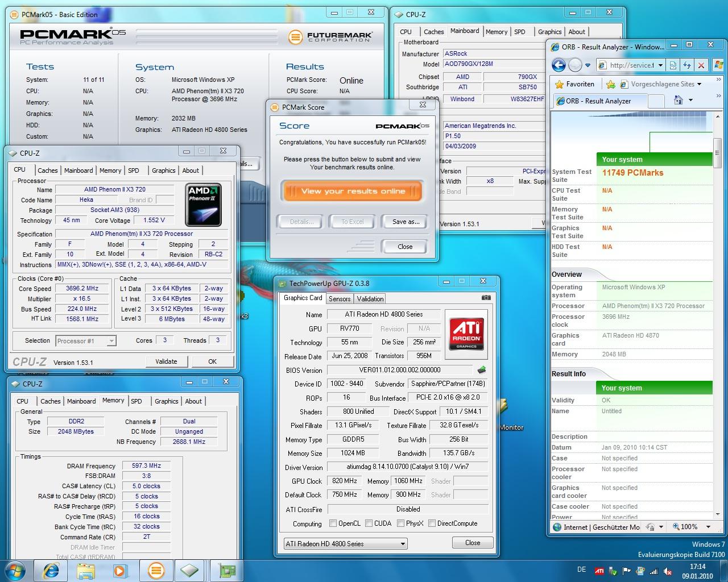Click the BIOS Version field in GPU-Z
This screenshot has width=728, height=582.
(x=400, y=370)
